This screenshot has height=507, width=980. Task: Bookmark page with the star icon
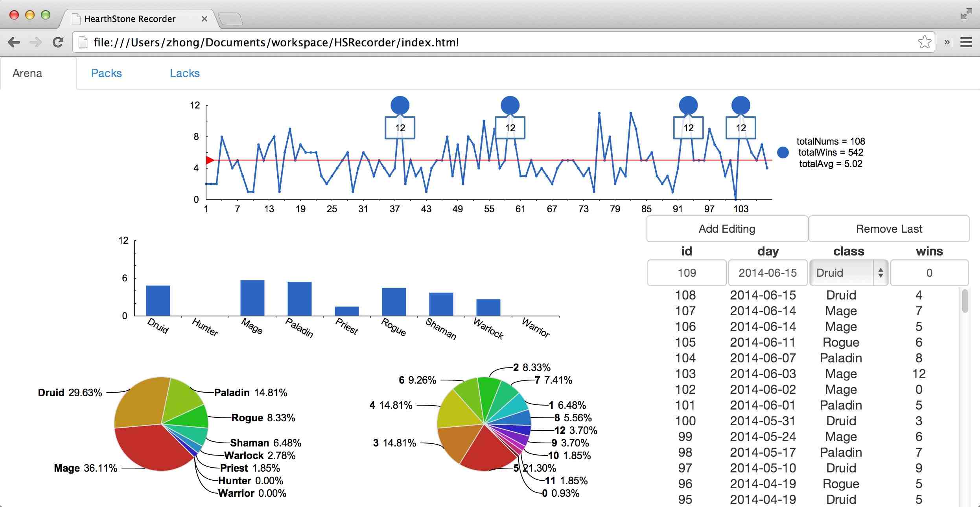924,42
